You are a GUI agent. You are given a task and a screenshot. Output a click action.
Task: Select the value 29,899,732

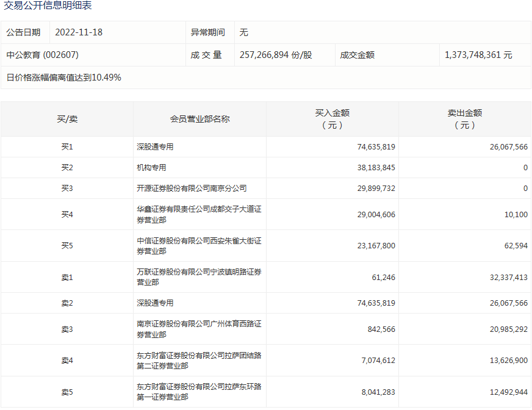pyautogui.click(x=376, y=188)
